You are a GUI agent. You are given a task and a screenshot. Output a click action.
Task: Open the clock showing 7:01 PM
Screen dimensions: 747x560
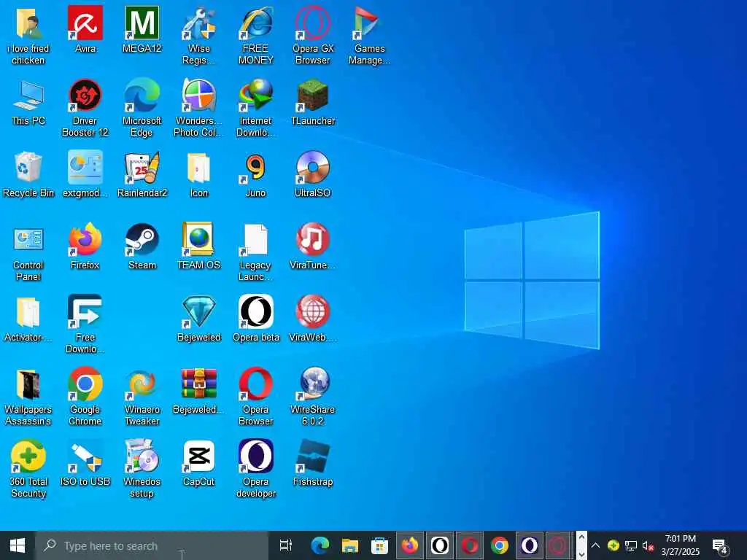click(x=681, y=545)
